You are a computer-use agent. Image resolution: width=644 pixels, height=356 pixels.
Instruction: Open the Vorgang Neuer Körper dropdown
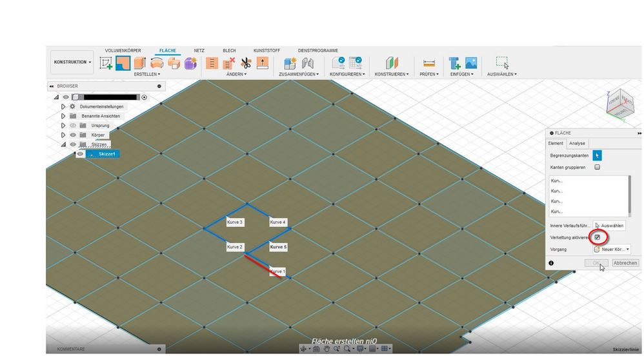612,249
